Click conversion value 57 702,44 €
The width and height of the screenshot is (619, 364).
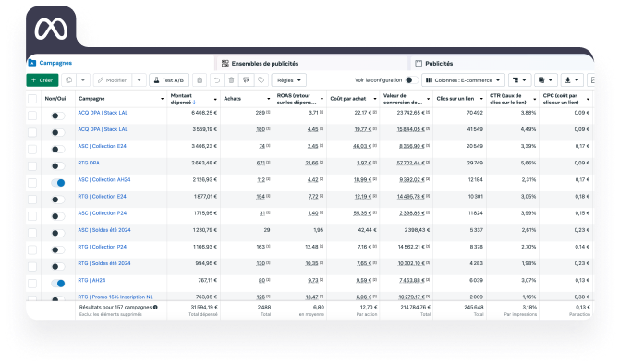coord(410,163)
